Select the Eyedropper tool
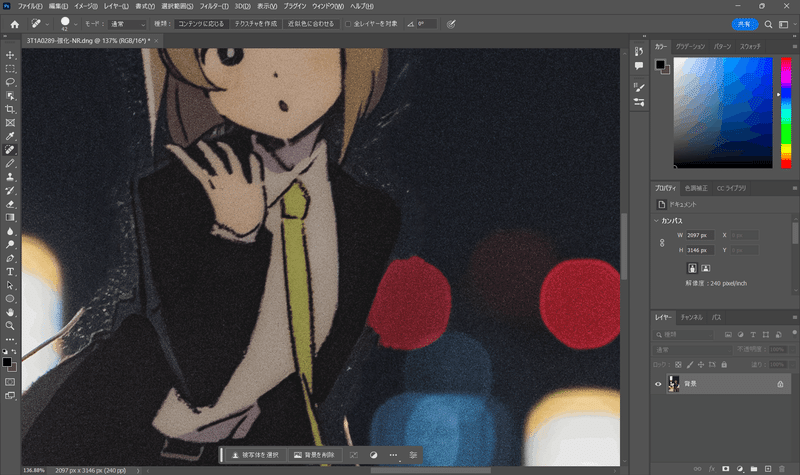Screen dimensions: 800x475 (x=10, y=136)
